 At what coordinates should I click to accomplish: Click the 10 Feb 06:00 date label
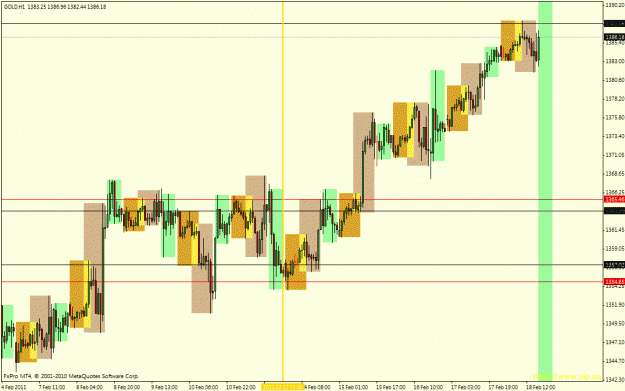coord(203,387)
